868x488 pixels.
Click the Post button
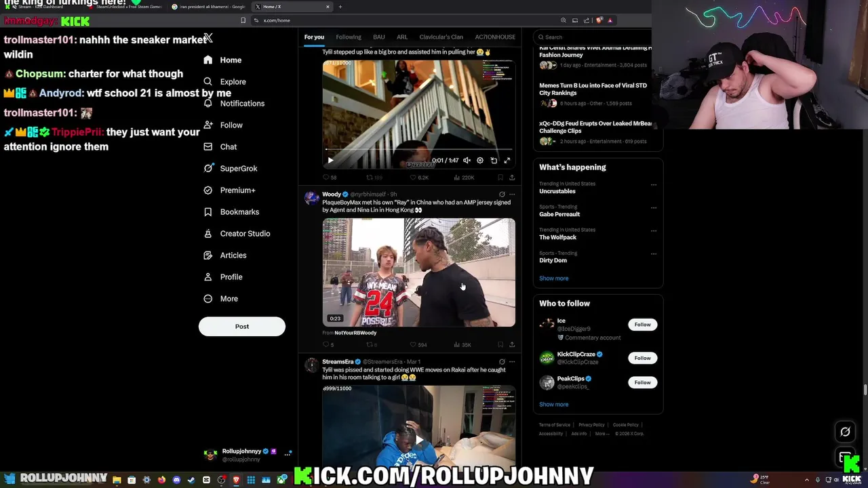242,327
